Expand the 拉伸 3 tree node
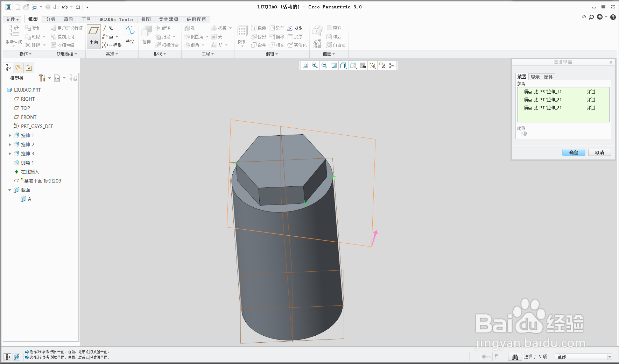 pos(10,154)
